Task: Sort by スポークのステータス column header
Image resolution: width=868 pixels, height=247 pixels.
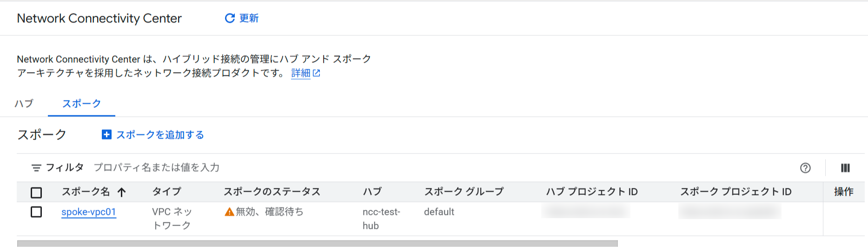Action: pyautogui.click(x=272, y=192)
